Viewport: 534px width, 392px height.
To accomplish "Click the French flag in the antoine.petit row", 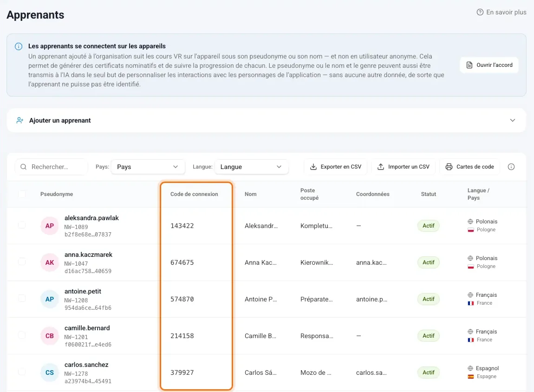I will [471, 303].
